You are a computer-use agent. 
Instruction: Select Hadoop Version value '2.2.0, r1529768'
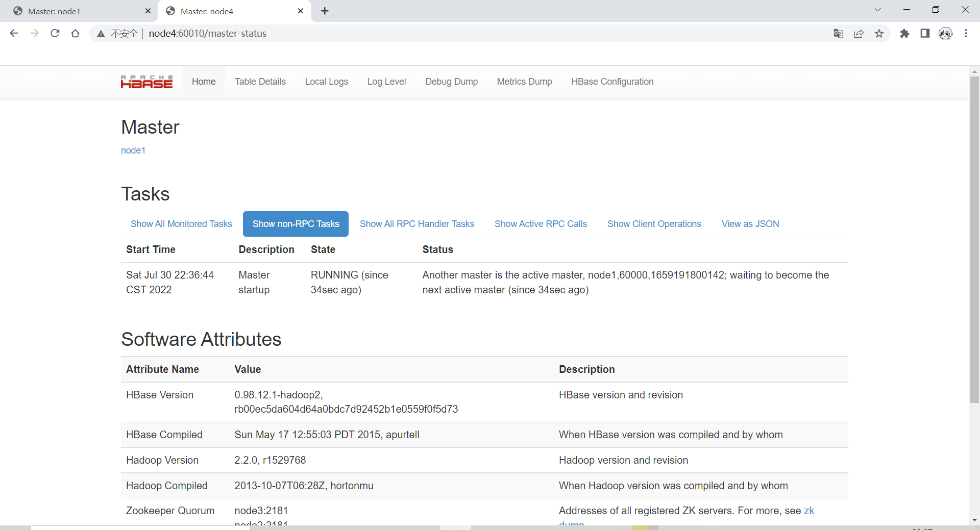pos(270,460)
